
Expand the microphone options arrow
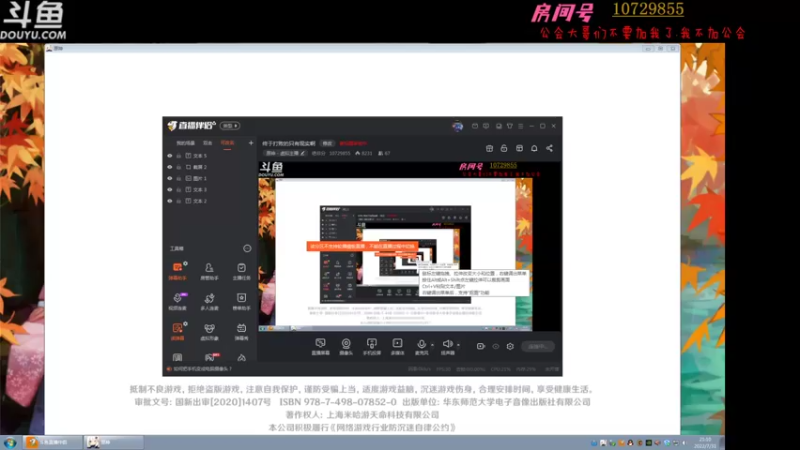coord(433,345)
